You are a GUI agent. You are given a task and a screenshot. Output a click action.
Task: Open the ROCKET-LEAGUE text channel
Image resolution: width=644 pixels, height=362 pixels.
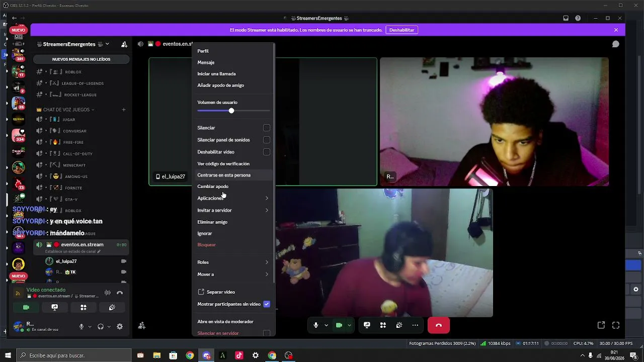[80, 95]
